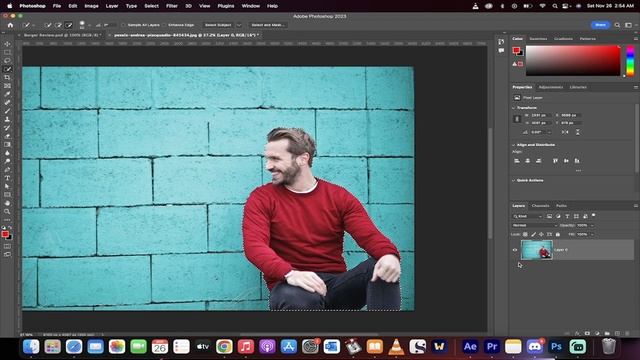Viewport: 640px width, 360px height.
Task: Select the Eyedropper tool
Action: tap(7, 94)
